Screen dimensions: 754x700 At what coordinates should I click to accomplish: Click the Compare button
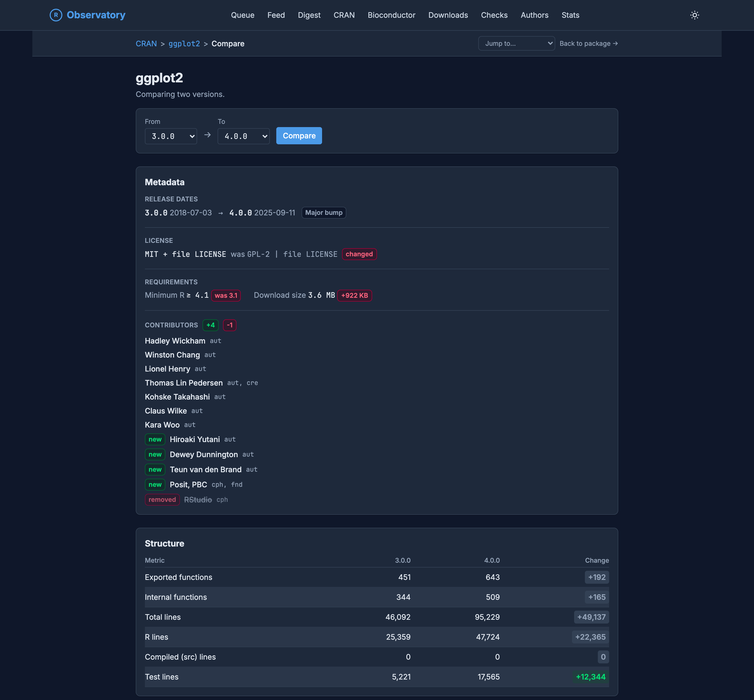coord(299,136)
